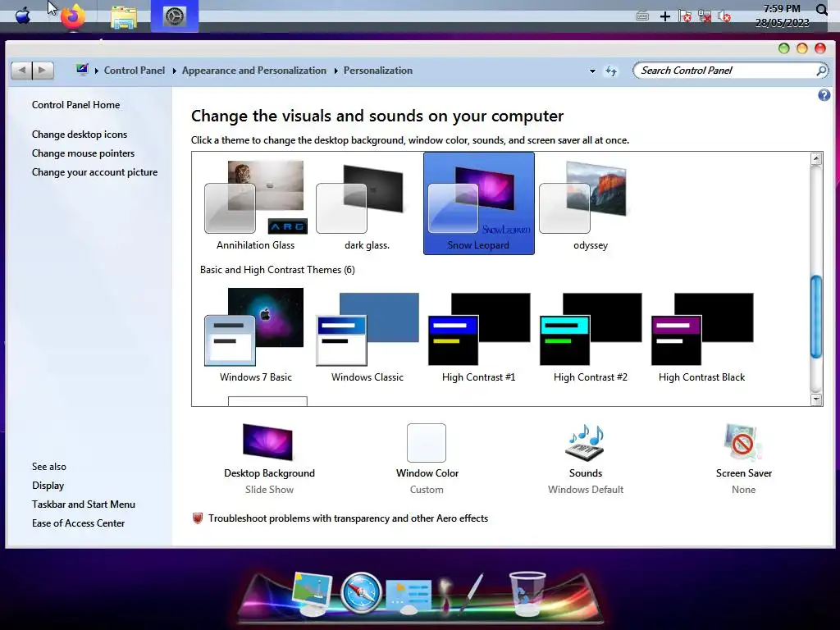Open the Window Color swatch
Screen dimensions: 840x630
point(427,442)
